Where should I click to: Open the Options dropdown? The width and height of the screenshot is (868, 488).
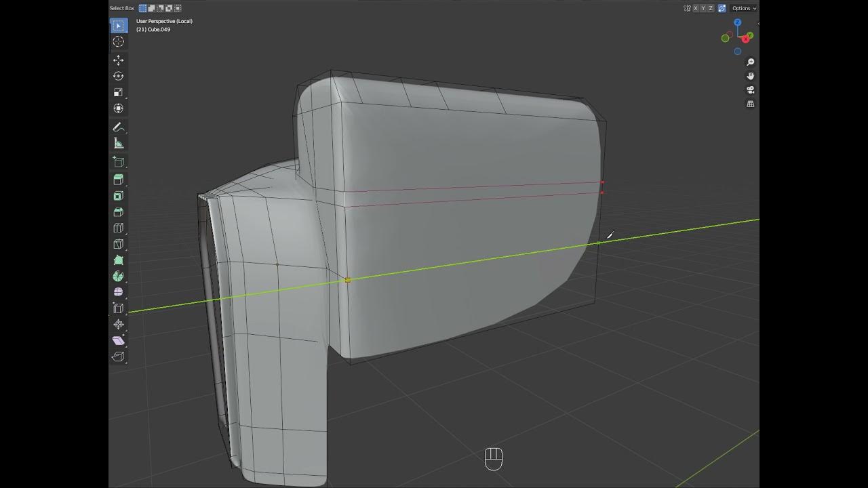[x=744, y=8]
